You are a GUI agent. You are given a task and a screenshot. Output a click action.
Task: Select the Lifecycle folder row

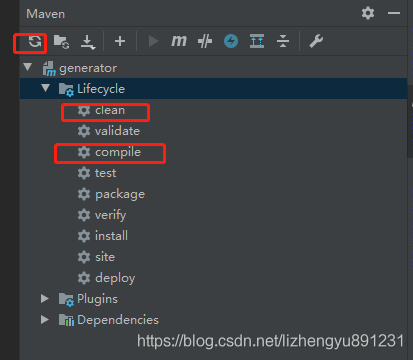point(213,89)
